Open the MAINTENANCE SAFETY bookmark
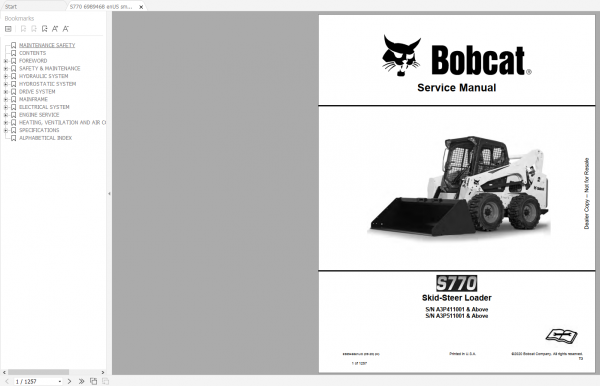Image resolution: width=600 pixels, height=386 pixels. coord(47,45)
